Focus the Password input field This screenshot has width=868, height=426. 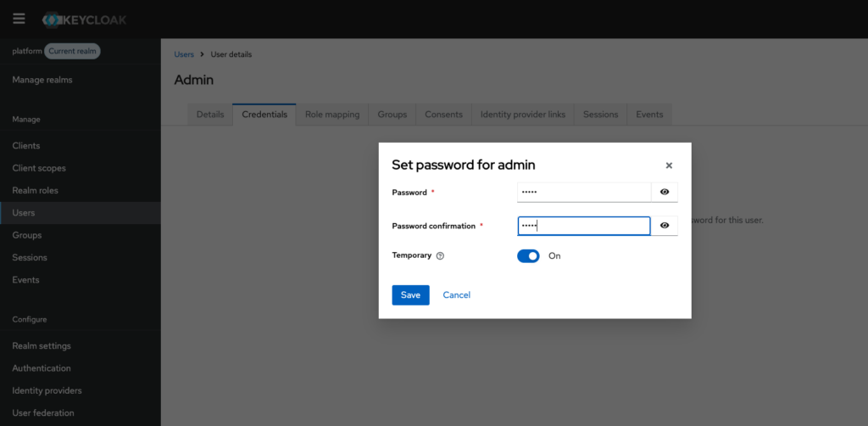point(583,193)
